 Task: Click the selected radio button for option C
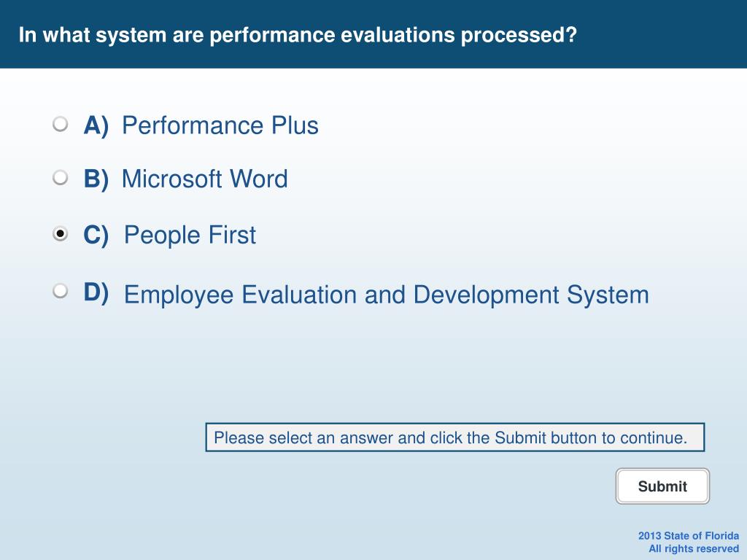coord(60,234)
